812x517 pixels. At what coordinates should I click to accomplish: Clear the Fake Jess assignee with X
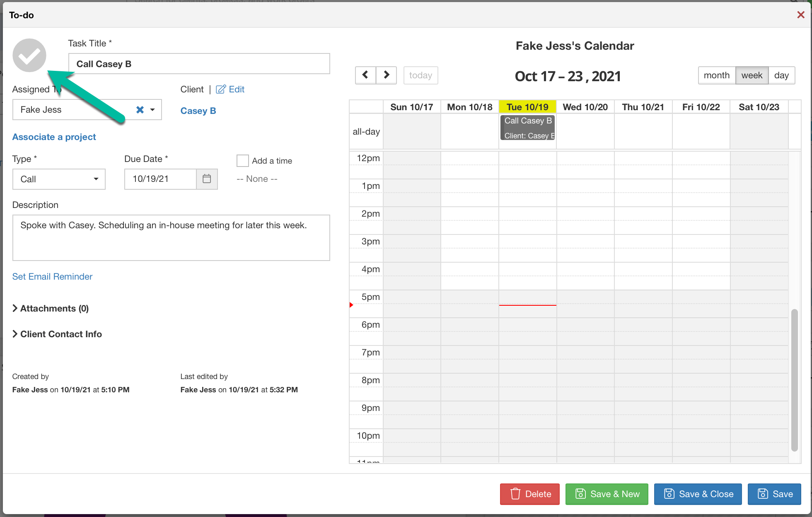point(140,110)
